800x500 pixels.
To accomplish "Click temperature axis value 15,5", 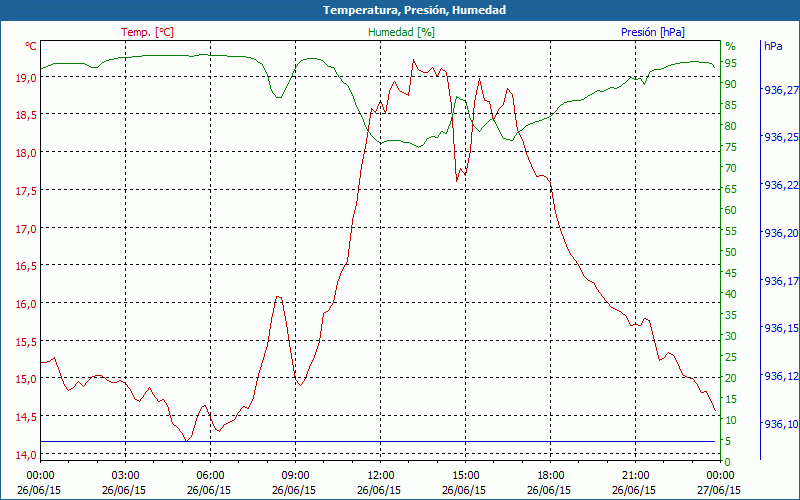I will (26, 341).
